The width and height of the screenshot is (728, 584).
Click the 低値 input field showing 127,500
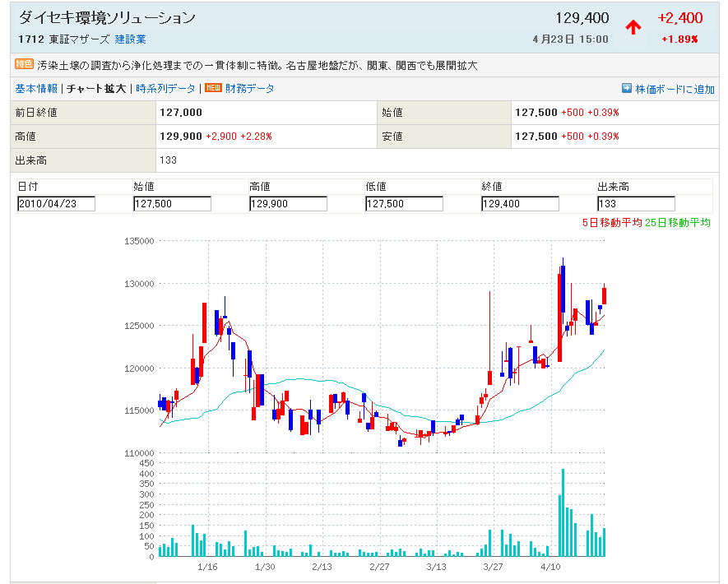pos(405,204)
